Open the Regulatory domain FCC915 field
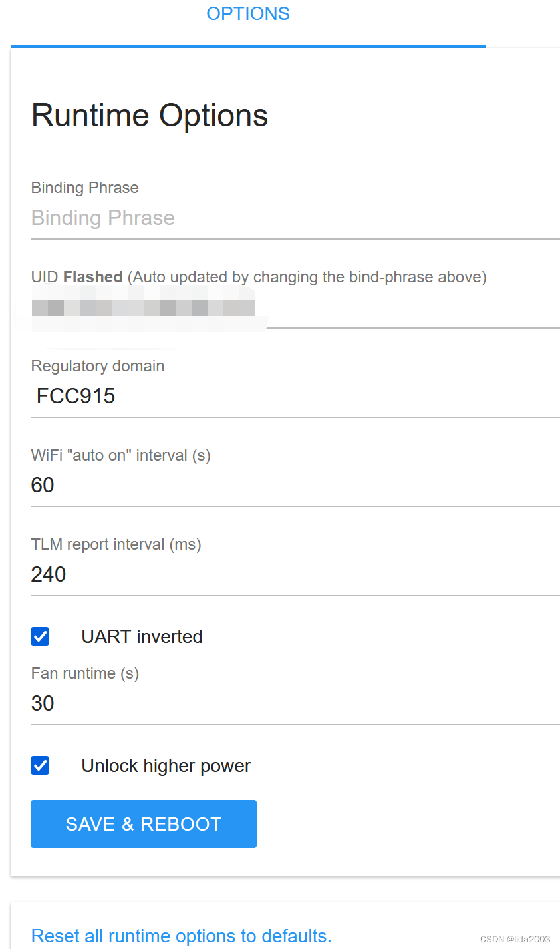560x949 pixels. click(x=295, y=396)
